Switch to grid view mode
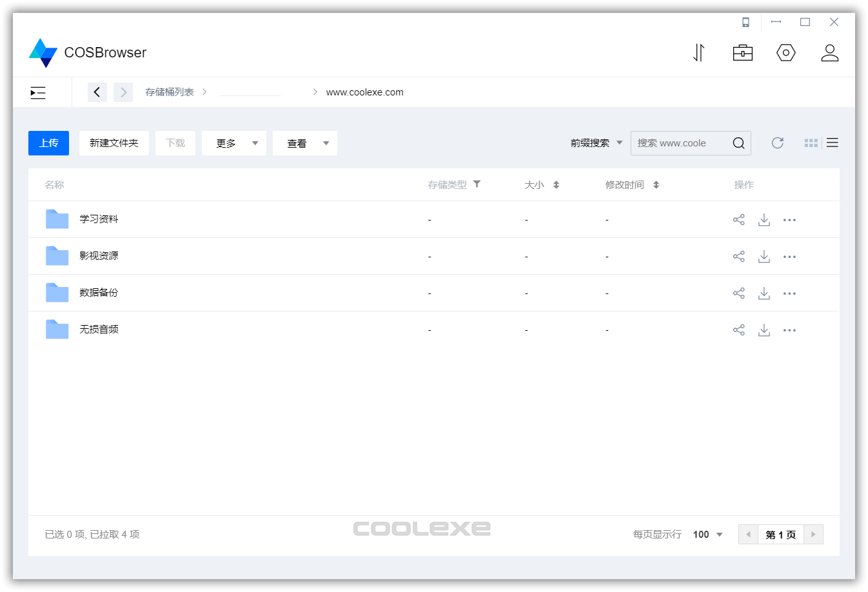The height and width of the screenshot is (592, 868). [x=811, y=143]
